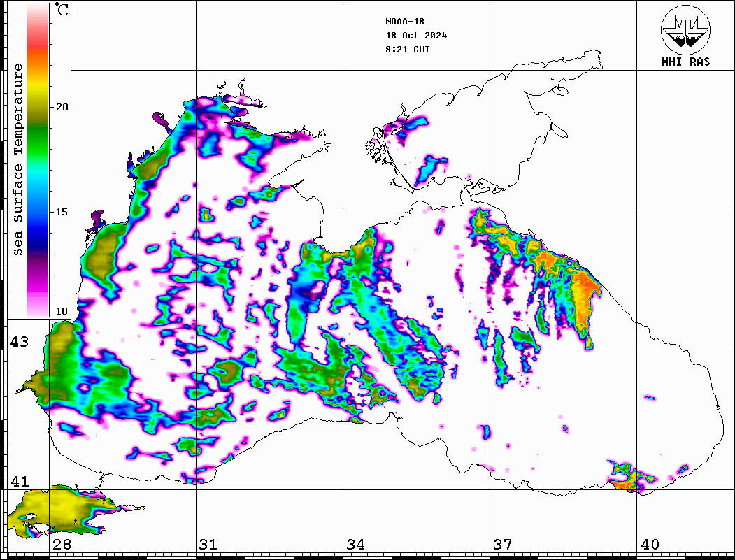Click latitude label 41
Screen dimensions: 735x560
pyautogui.click(x=19, y=481)
